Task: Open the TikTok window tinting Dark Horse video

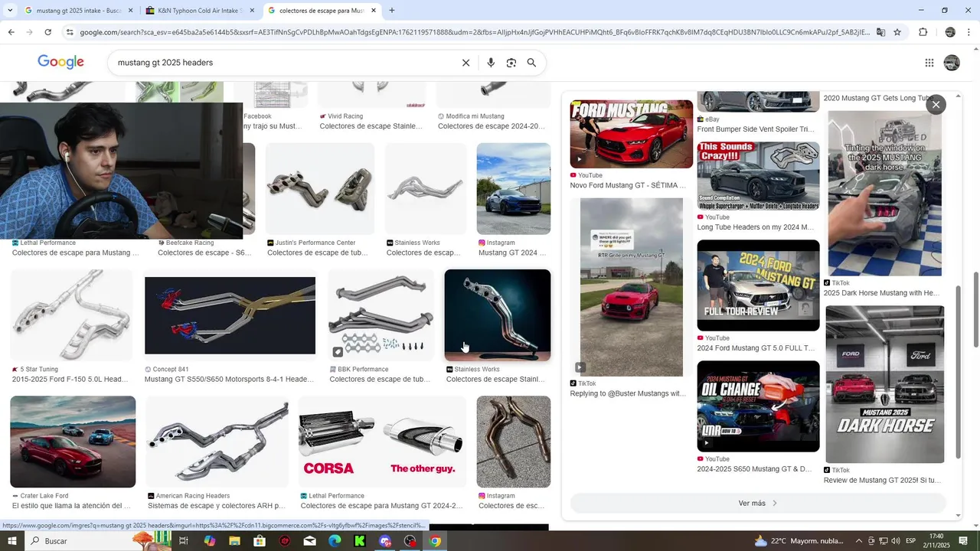Action: tap(885, 194)
